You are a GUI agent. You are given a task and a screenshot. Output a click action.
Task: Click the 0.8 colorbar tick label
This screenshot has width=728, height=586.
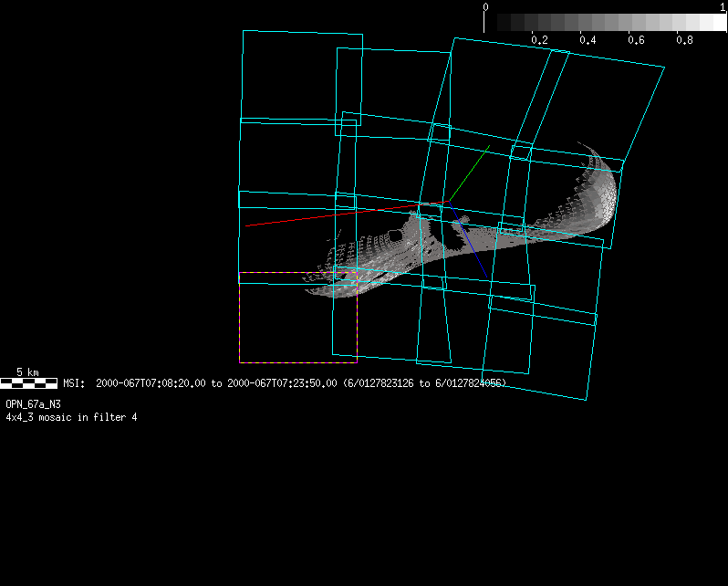coord(684,40)
